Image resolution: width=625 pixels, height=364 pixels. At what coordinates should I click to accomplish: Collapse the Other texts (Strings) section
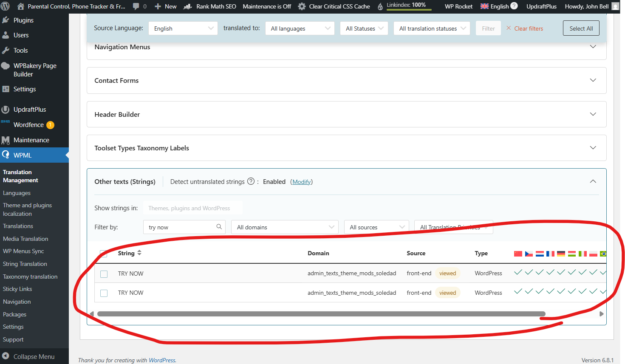point(593,181)
